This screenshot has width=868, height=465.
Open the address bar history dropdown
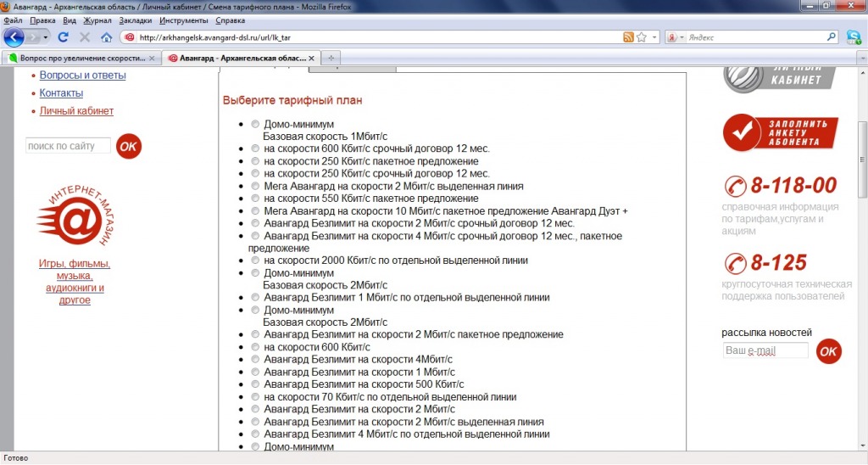tap(655, 37)
